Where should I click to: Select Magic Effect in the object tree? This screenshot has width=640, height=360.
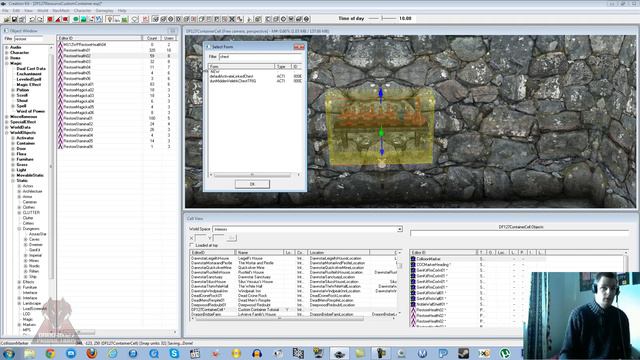29,84
